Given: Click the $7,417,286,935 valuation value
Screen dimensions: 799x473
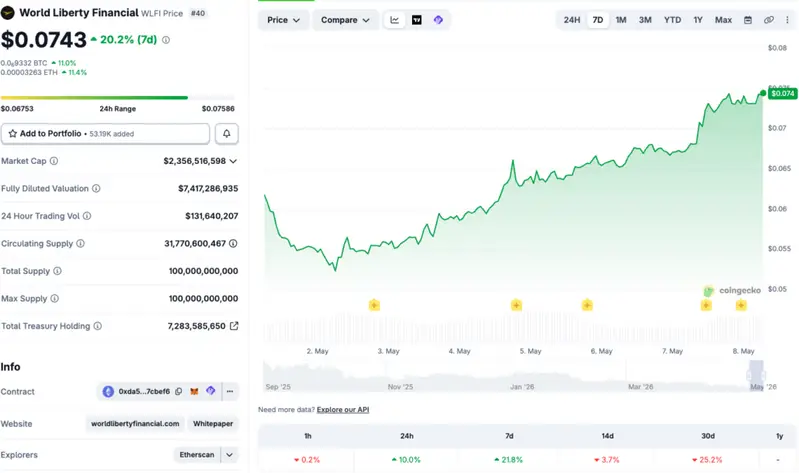Looking at the screenshot, I should click(208, 189).
